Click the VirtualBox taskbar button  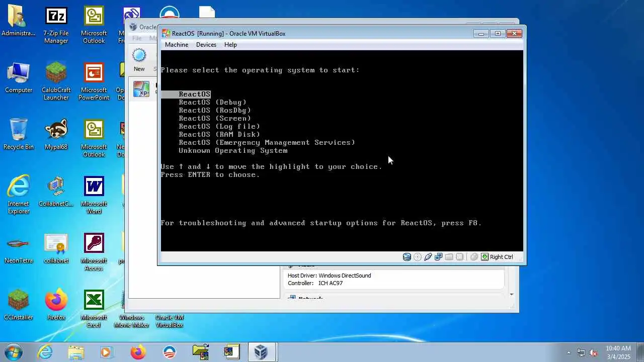[x=261, y=352]
